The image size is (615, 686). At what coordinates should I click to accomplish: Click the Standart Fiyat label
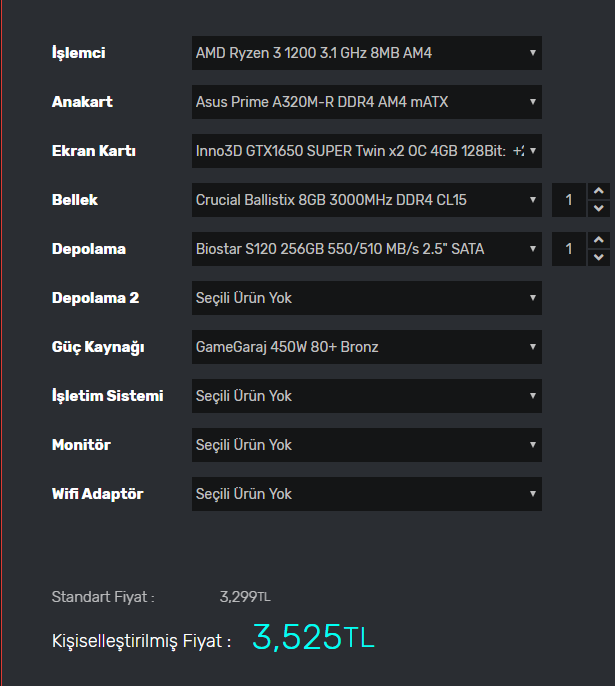click(x=103, y=597)
